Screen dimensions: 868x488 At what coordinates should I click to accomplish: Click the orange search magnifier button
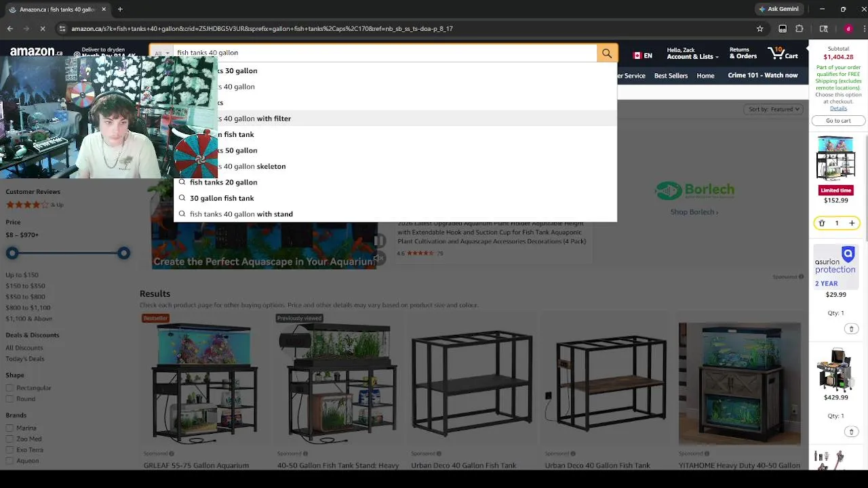[607, 53]
